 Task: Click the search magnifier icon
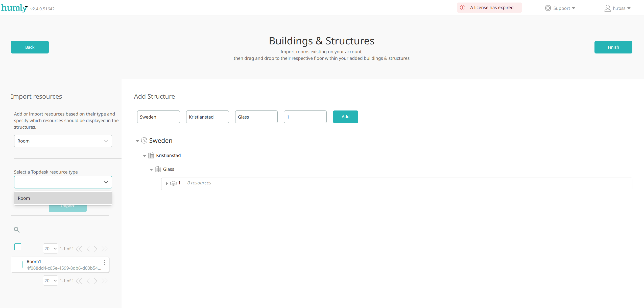coord(17,230)
